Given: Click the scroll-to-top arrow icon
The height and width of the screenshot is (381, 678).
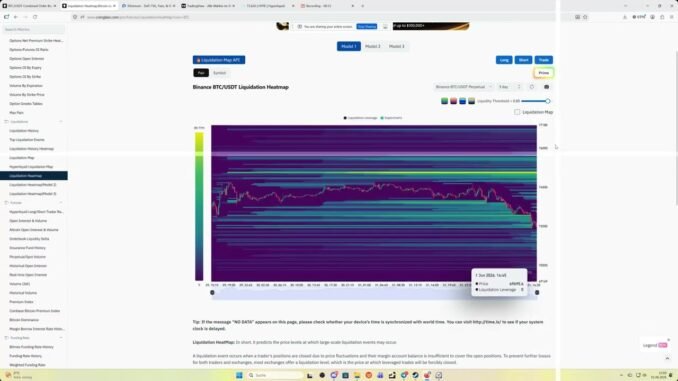Looking at the screenshot, I should (x=667, y=359).
